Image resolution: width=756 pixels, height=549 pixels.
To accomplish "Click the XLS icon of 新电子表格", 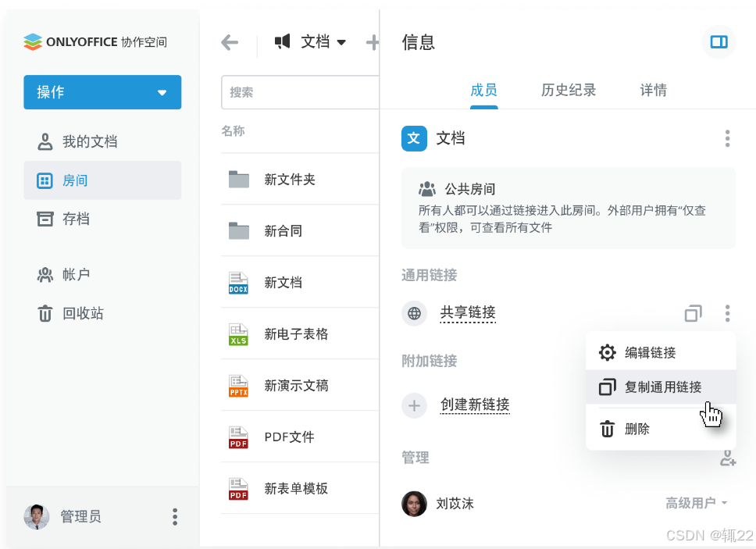I will pyautogui.click(x=238, y=334).
